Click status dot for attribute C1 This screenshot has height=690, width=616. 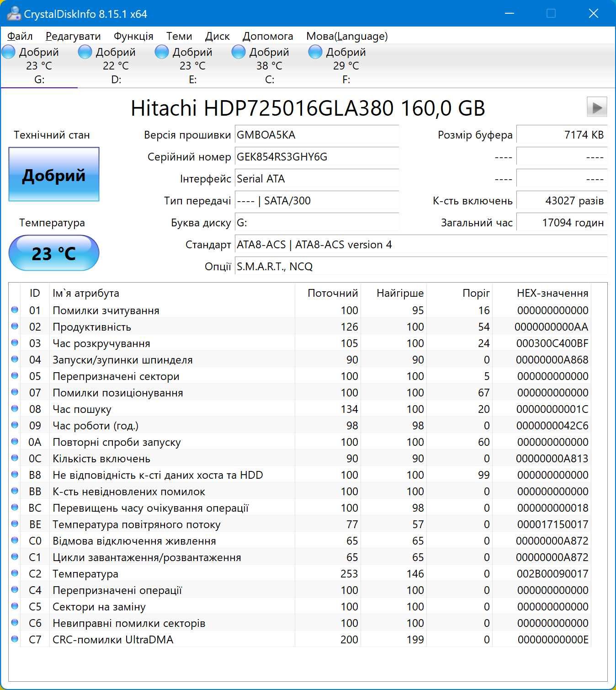coord(15,556)
